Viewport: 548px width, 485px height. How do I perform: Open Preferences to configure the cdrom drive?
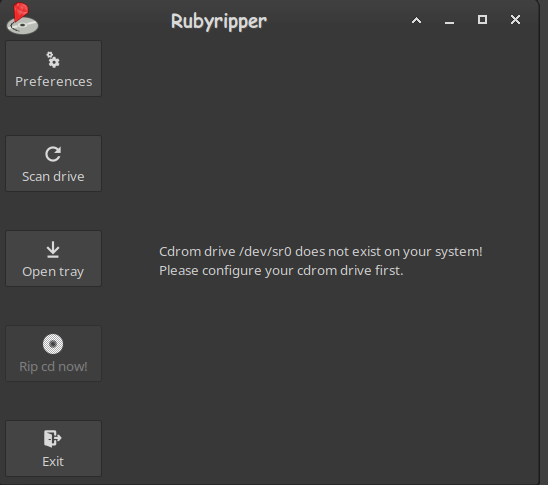click(53, 68)
